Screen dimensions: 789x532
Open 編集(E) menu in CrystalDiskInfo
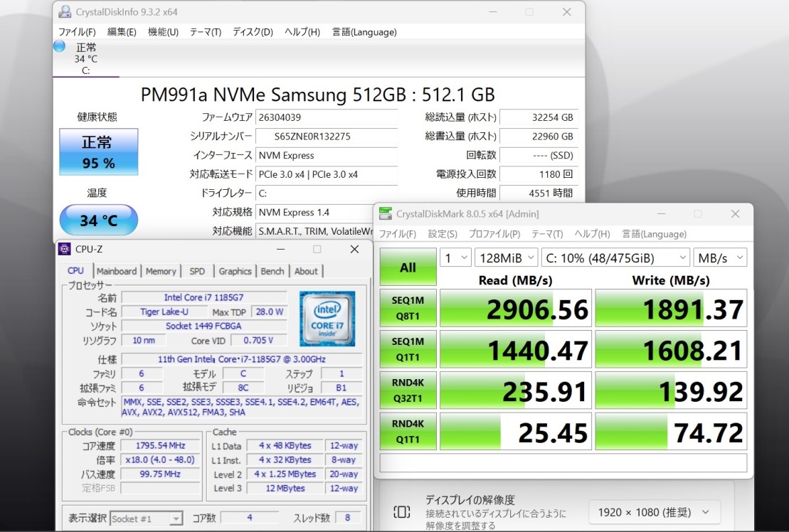122,32
